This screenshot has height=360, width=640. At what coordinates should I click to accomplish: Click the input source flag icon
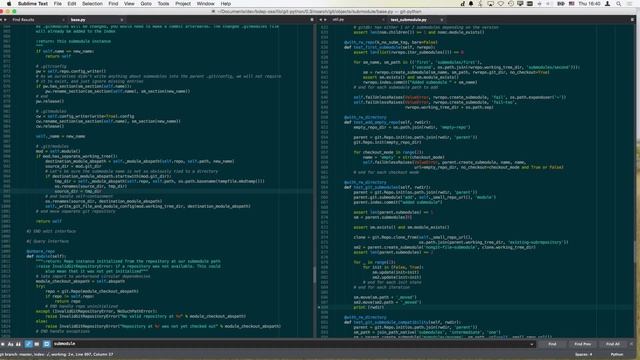571,3
